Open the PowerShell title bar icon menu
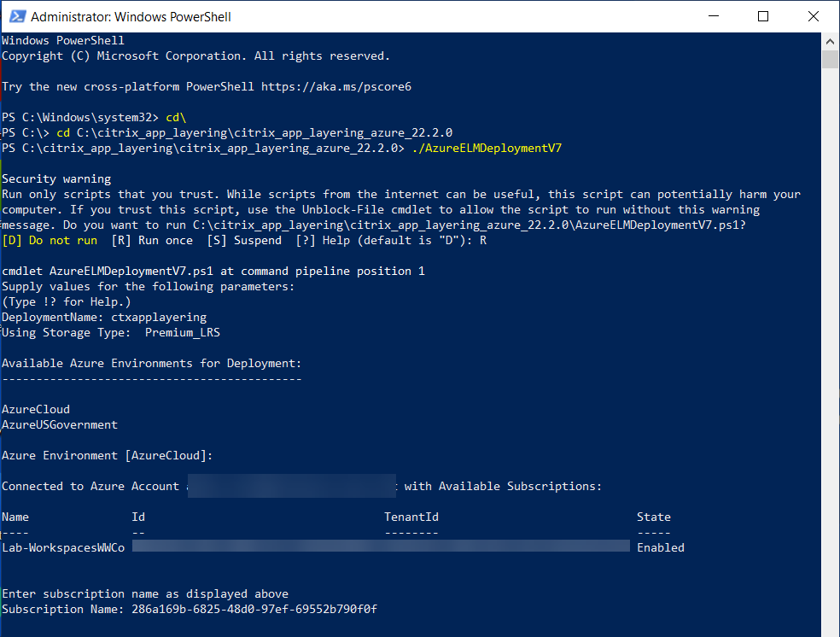 pos(17,16)
